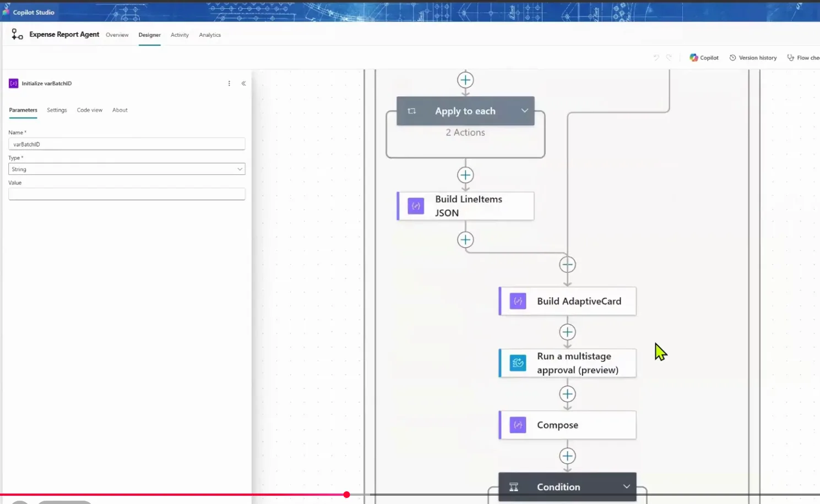Click the red video progress scrubber handle
This screenshot has width=820, height=504.
pos(346,495)
